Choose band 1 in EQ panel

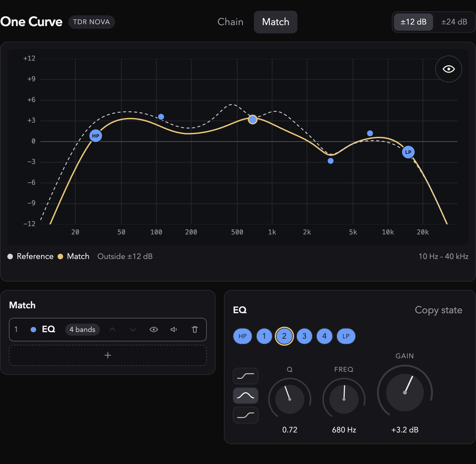[x=264, y=336]
